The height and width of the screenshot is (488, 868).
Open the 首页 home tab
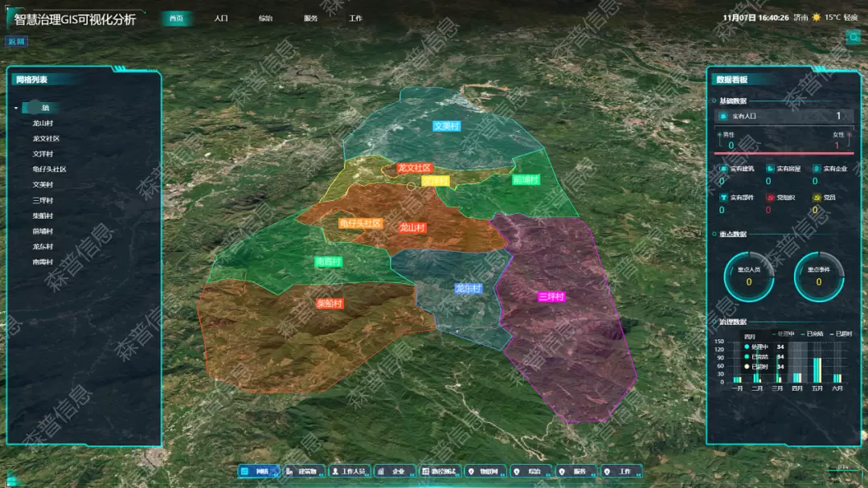177,18
